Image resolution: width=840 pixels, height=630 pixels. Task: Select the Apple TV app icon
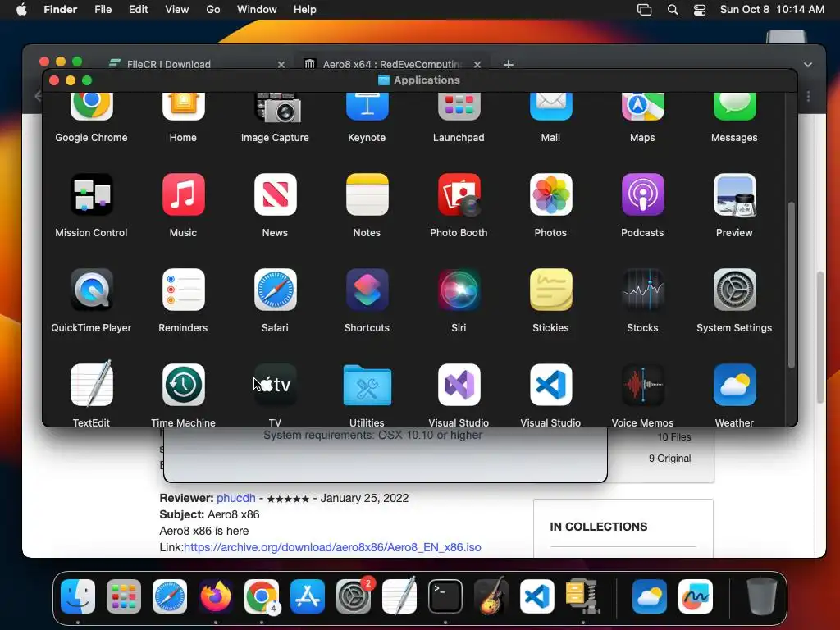coord(276,385)
